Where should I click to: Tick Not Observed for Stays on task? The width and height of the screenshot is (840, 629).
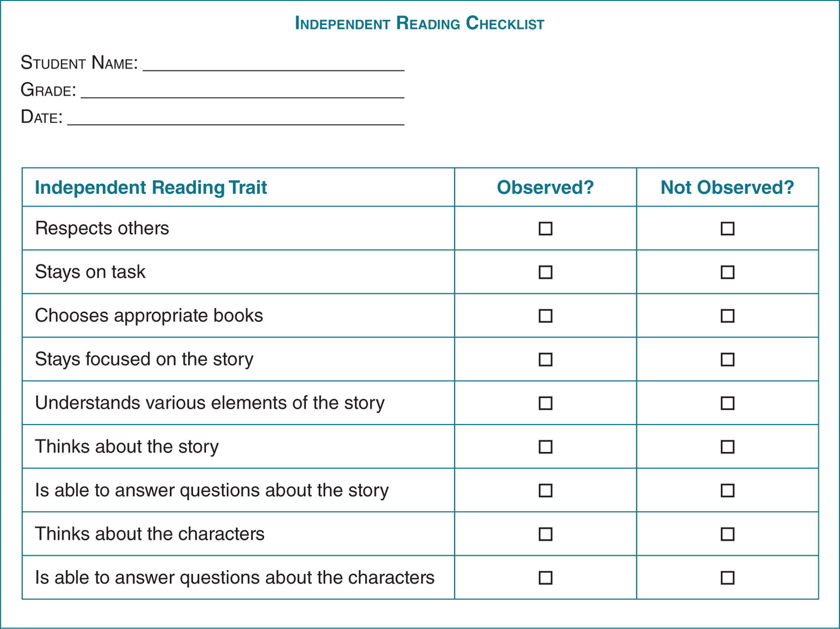click(727, 272)
